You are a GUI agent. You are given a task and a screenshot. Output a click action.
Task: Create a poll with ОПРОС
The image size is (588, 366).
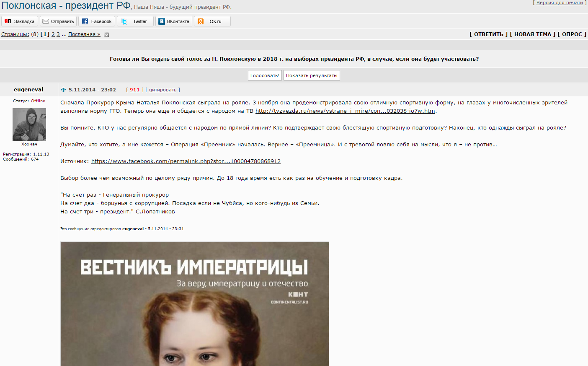coord(572,34)
